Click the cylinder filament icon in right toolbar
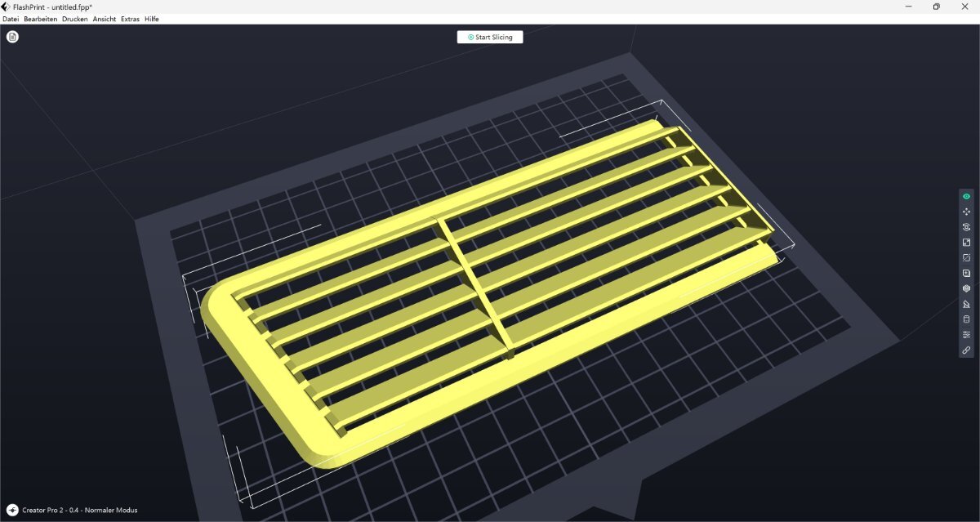Image resolution: width=980 pixels, height=522 pixels. (966, 319)
